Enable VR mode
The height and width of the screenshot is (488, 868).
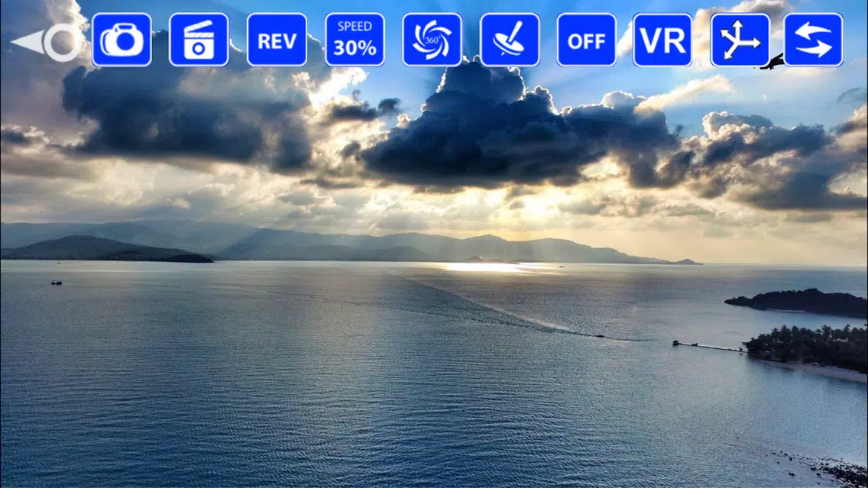(662, 40)
